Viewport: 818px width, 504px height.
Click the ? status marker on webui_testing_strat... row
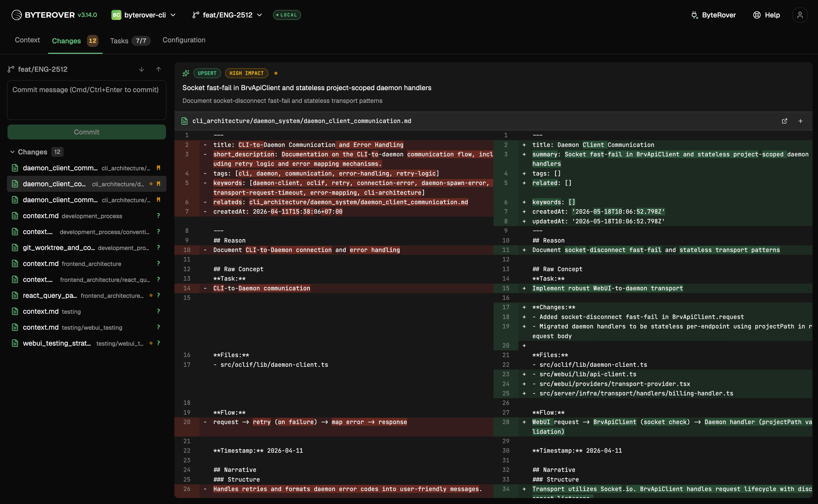click(159, 343)
